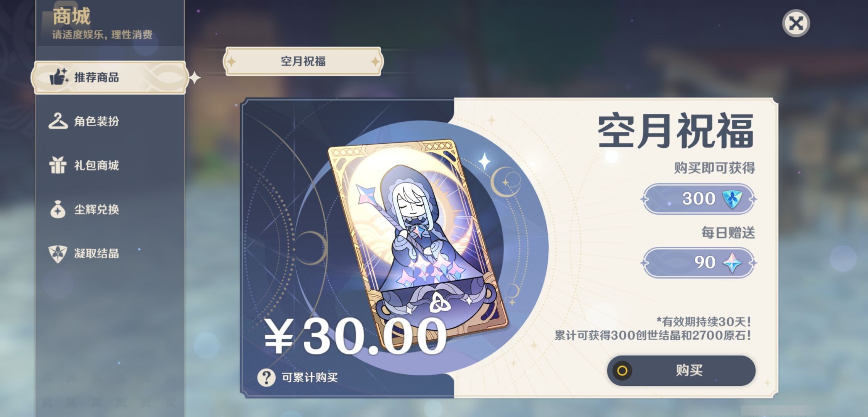Click the crystal shield icon for 凝取结晶
This screenshot has height=417, width=868.
pos(58,254)
